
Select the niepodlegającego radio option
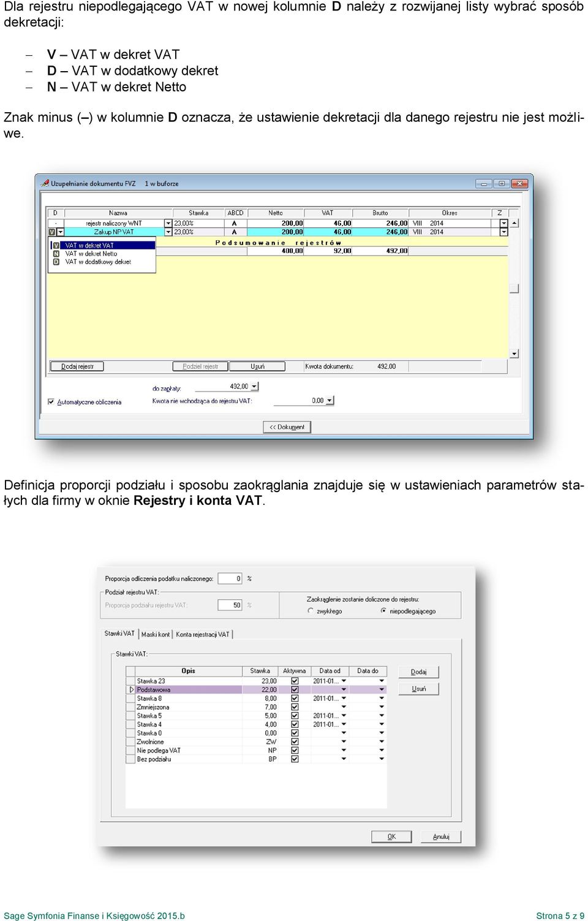383,611
